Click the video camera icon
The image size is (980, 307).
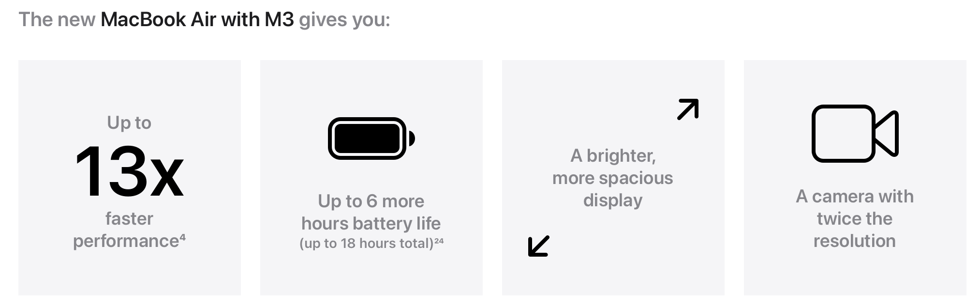tap(855, 133)
